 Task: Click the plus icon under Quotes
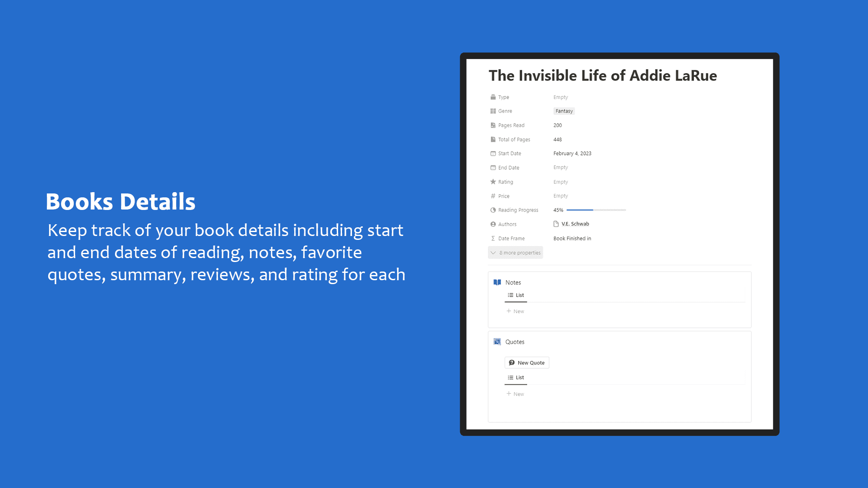pos(509,393)
